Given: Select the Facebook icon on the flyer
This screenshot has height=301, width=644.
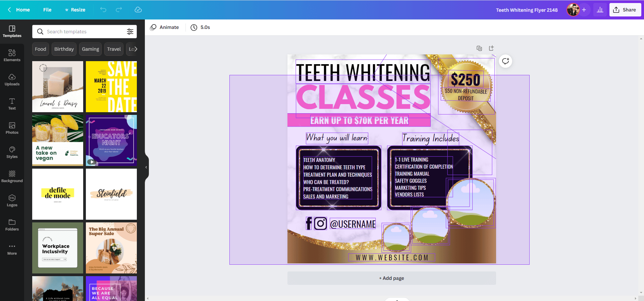Looking at the screenshot, I should coord(309,223).
